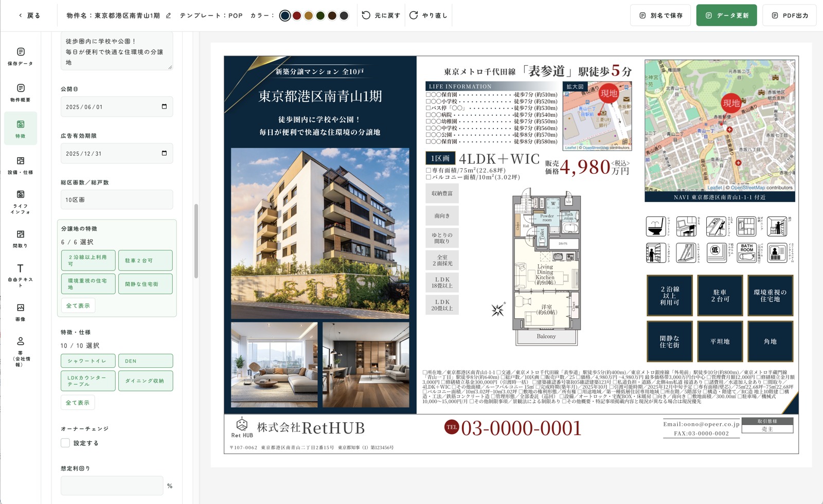Click the 別名で保存 button

[x=660, y=15]
